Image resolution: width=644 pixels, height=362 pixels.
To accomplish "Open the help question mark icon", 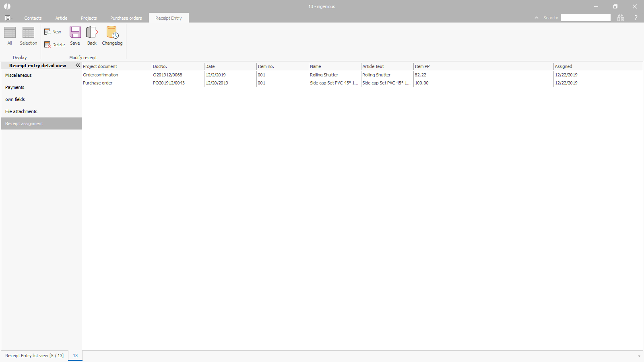I will tap(636, 18).
